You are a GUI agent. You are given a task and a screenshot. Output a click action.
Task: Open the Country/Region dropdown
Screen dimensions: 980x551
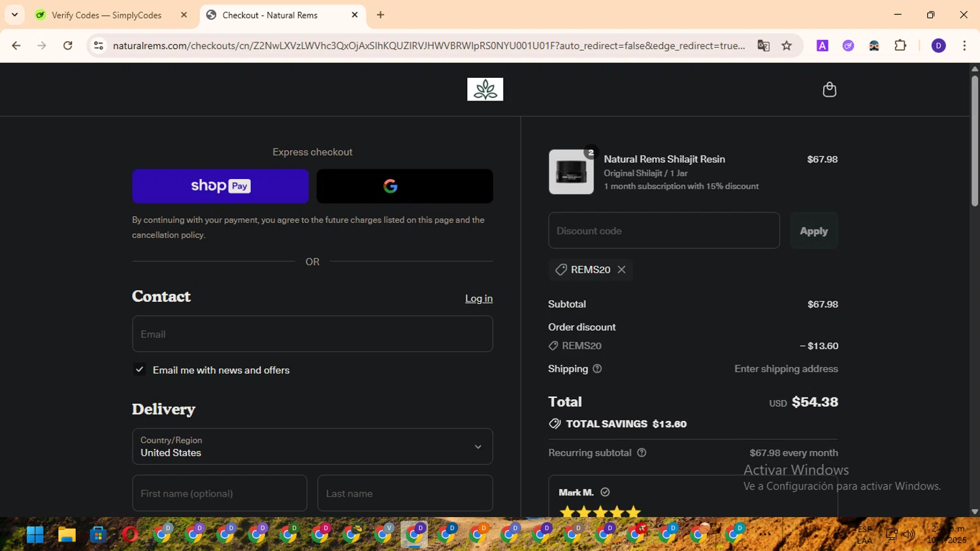(x=312, y=446)
